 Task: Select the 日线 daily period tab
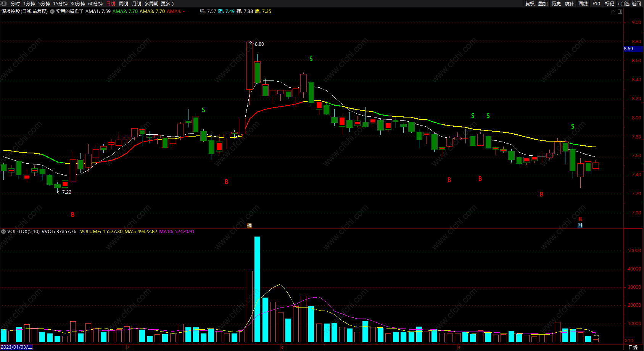(111, 3)
